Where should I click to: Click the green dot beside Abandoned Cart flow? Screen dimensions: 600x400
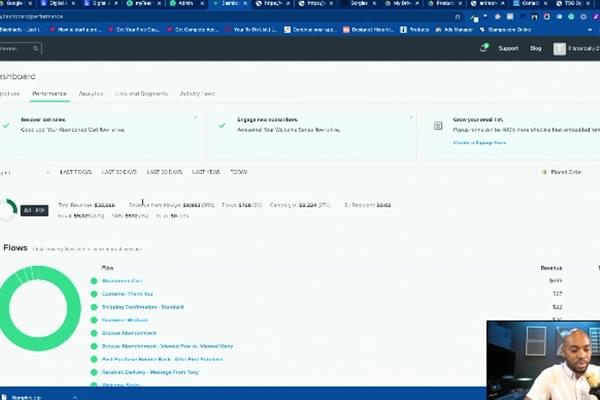(x=94, y=281)
